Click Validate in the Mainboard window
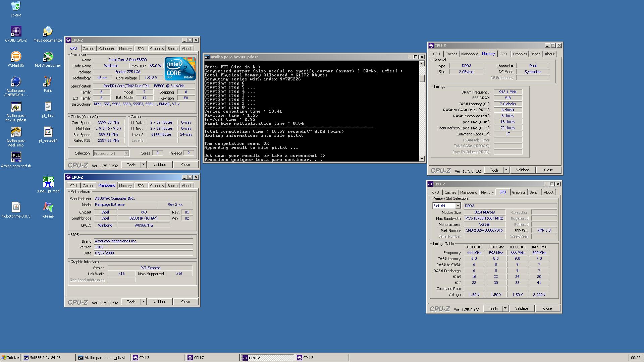Image resolution: width=644 pixels, height=362 pixels. (160, 302)
